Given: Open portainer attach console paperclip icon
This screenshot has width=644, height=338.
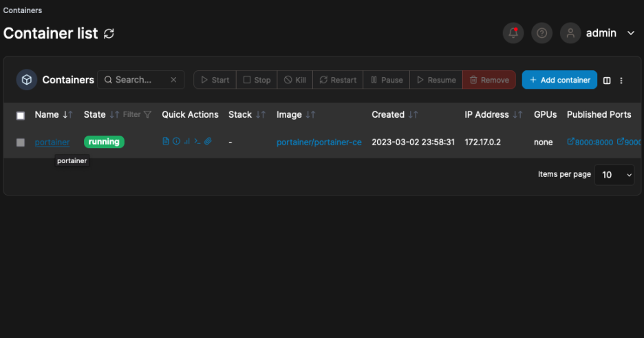Looking at the screenshot, I should point(208,141).
